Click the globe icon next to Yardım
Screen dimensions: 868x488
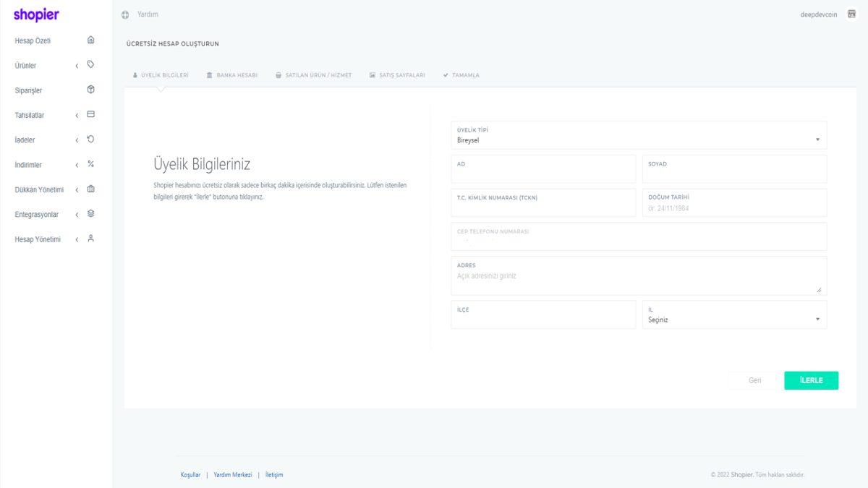[125, 14]
